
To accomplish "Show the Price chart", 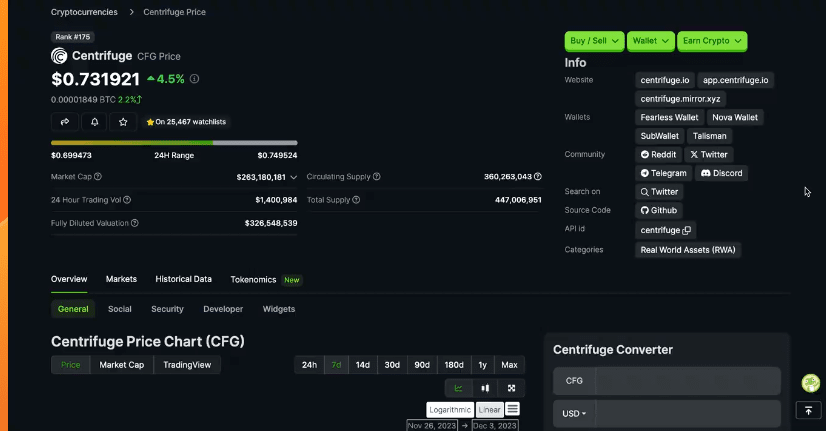I will point(71,365).
